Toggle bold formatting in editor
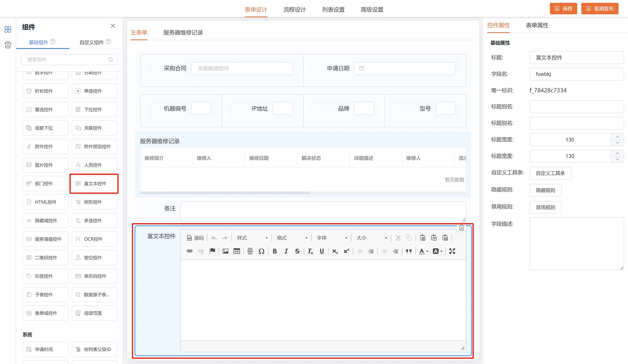Screen dimensions: 628x364 (x=275, y=251)
